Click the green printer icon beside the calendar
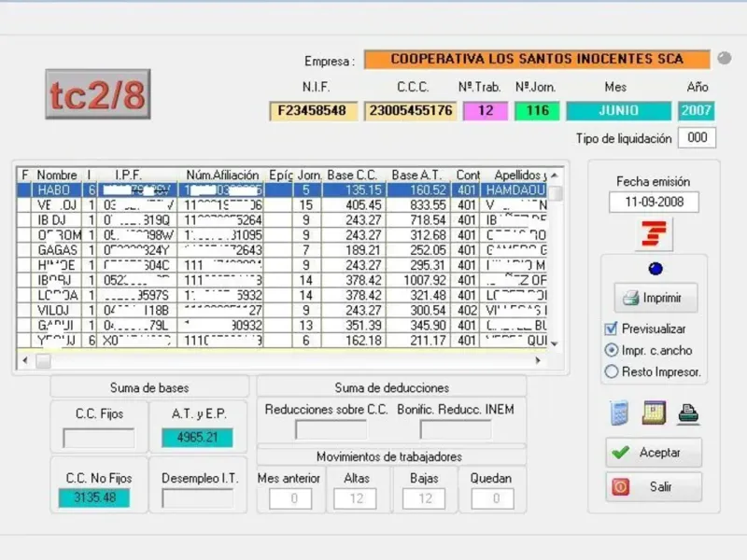The height and width of the screenshot is (560, 747). pos(688,413)
